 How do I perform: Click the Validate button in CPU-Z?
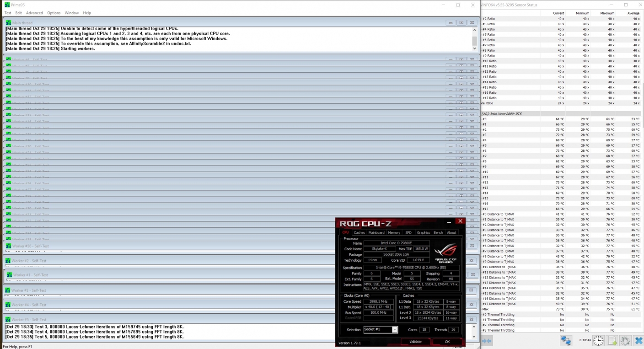coord(416,342)
